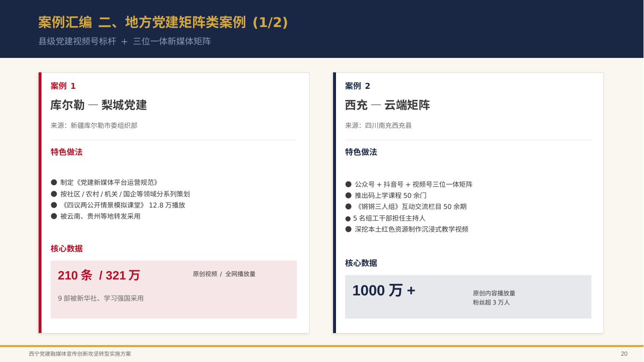644x362 pixels.
Task: Select bullet 被云南、贵州等地转发采用
Action: 96,216
